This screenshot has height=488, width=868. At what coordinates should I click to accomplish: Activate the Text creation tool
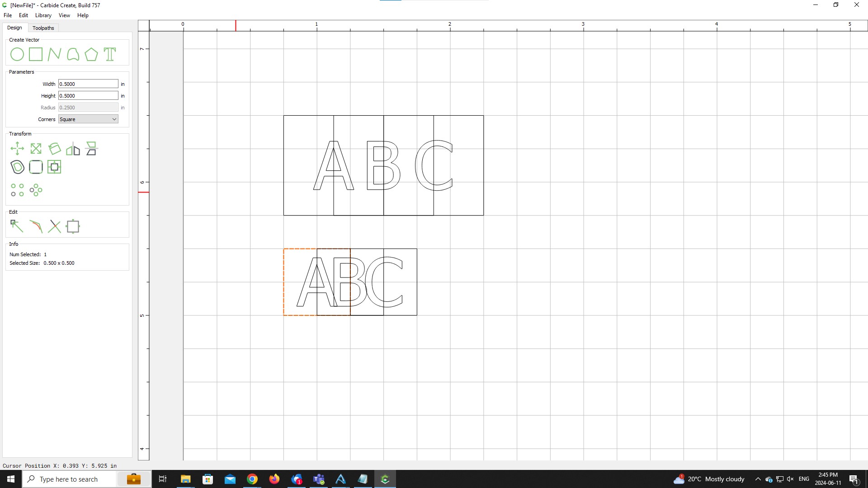(x=110, y=55)
